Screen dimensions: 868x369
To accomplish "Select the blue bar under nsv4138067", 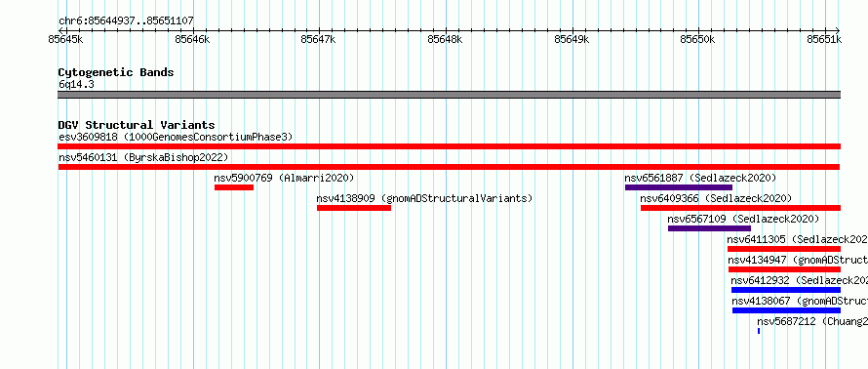I will coord(787,310).
